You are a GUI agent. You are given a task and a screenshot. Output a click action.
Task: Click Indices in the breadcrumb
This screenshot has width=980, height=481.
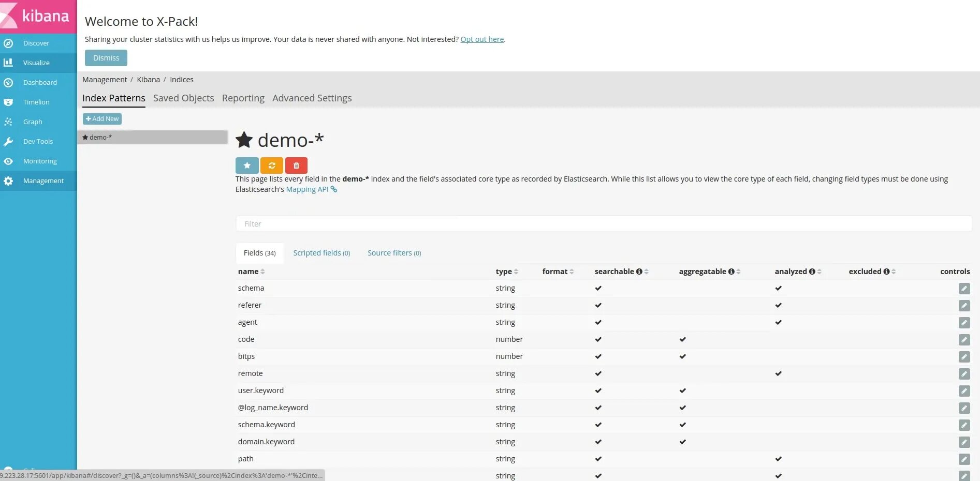[x=182, y=80]
